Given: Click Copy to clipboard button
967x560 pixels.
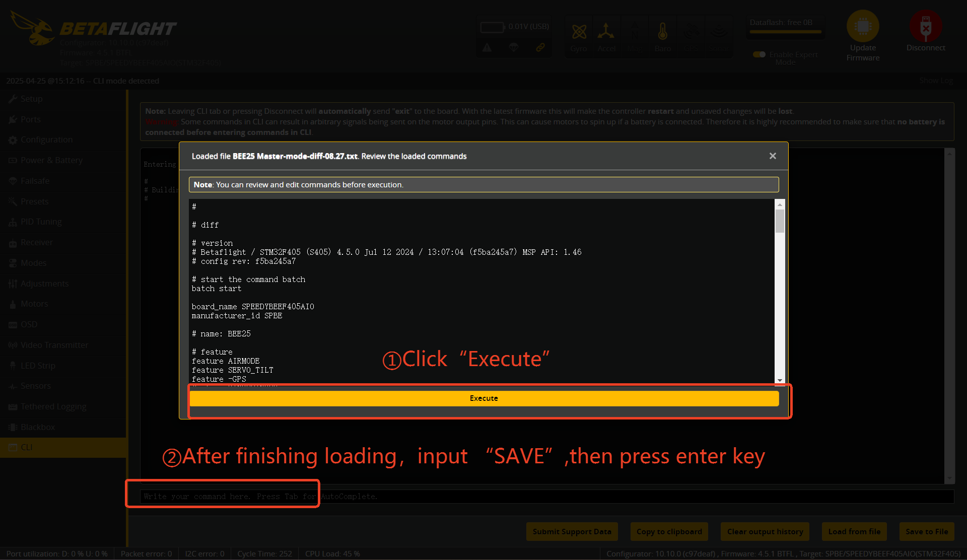Looking at the screenshot, I should click(x=669, y=532).
